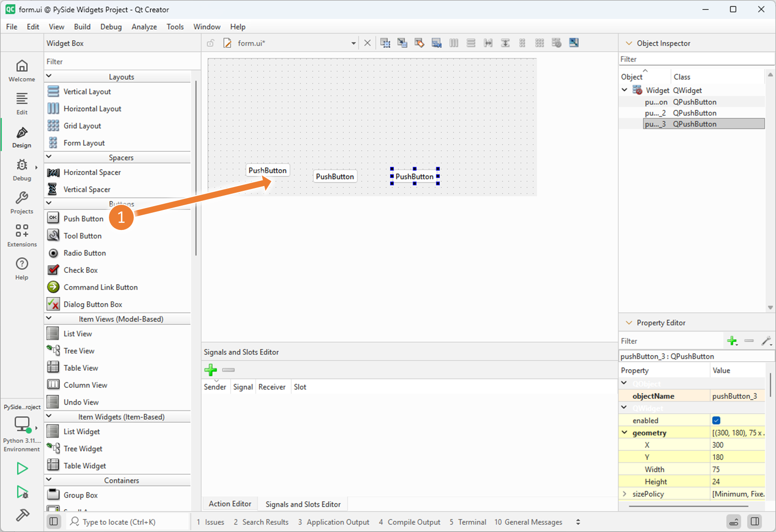
Task: Select the Edit Widgets mode icon
Action: point(385,43)
